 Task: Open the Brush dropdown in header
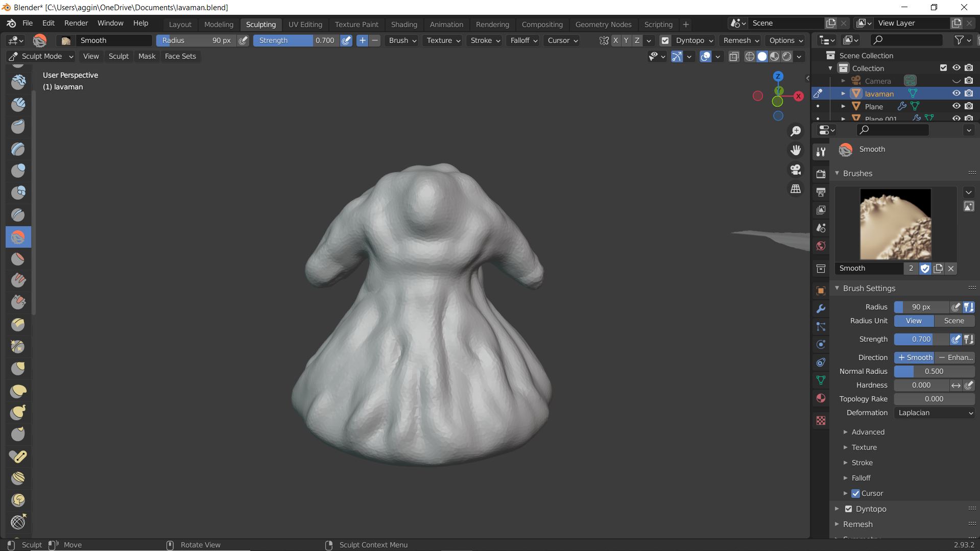tap(402, 40)
